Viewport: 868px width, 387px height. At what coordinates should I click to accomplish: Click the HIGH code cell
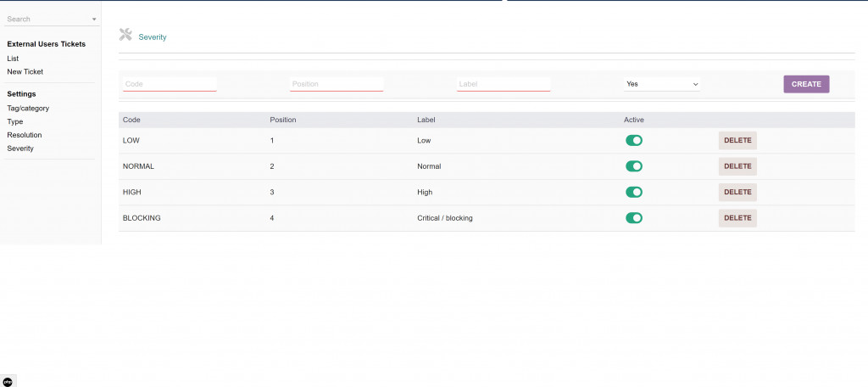tap(131, 193)
